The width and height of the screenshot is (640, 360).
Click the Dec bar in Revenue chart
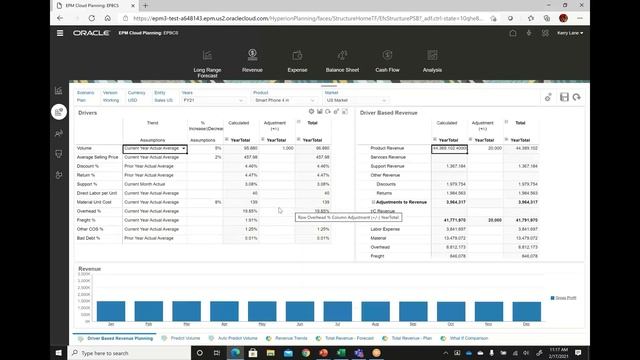point(527,311)
